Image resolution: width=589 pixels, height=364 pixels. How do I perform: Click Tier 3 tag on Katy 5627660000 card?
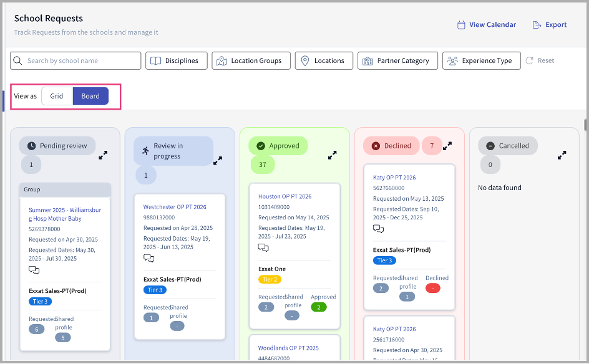click(384, 261)
